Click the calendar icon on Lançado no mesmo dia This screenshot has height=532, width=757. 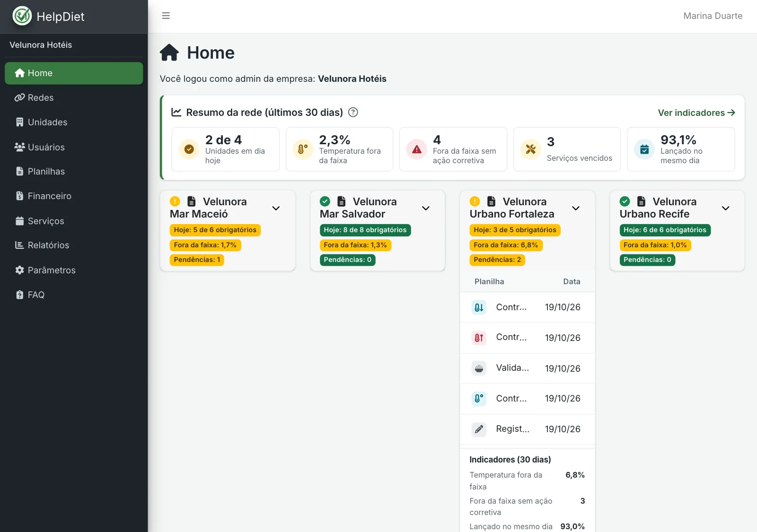click(644, 149)
